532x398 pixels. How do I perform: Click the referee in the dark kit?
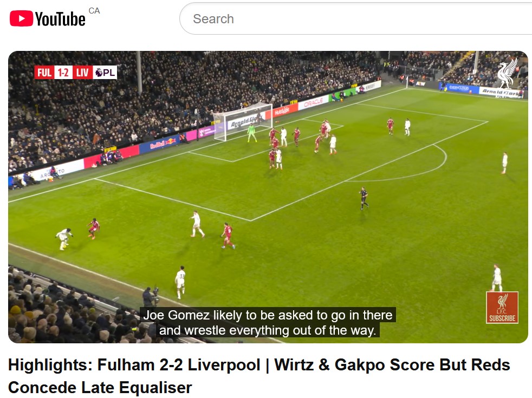[x=364, y=198]
